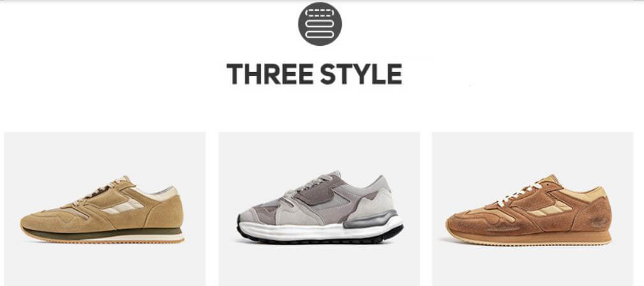Click empty gray area above the brown sneaker
This screenshot has height=286, width=644.
click(x=532, y=153)
